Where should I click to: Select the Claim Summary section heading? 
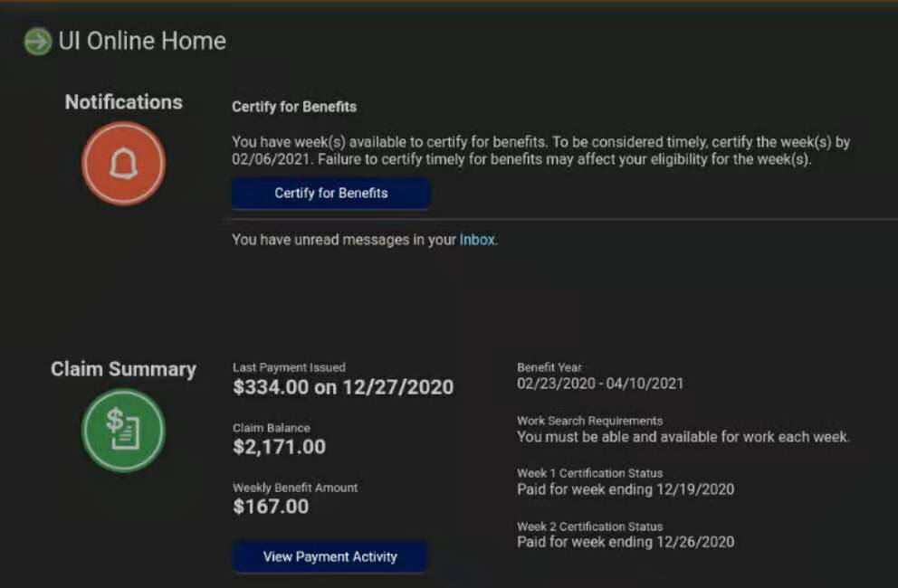pos(123,369)
